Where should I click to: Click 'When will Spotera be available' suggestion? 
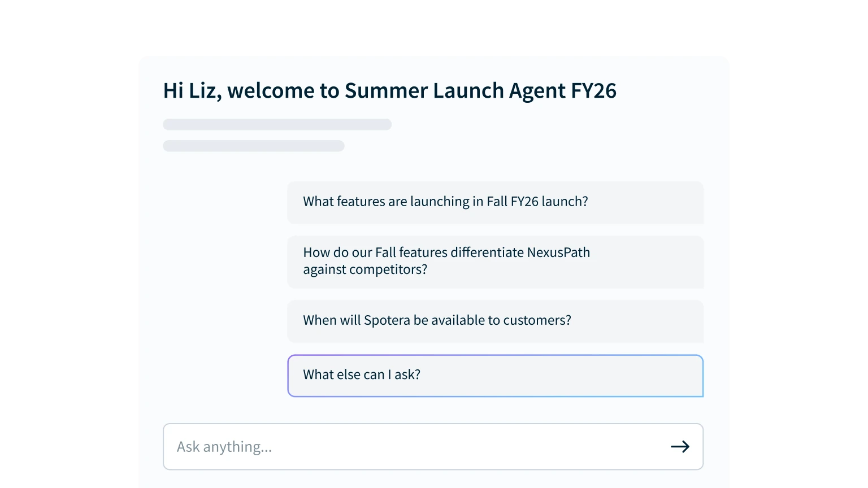(495, 321)
